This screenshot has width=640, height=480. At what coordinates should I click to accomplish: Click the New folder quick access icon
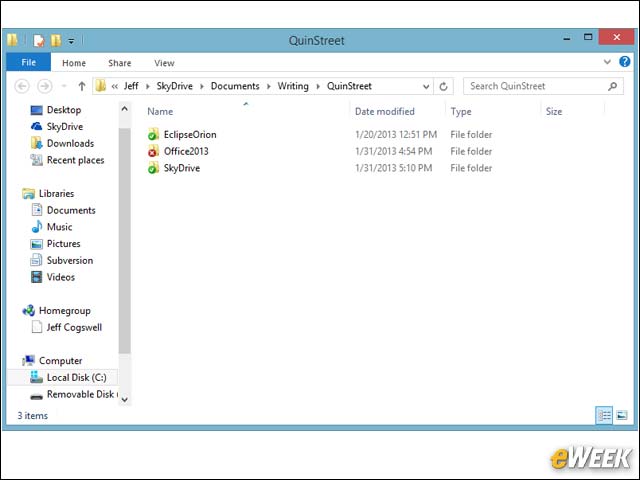[x=56, y=40]
